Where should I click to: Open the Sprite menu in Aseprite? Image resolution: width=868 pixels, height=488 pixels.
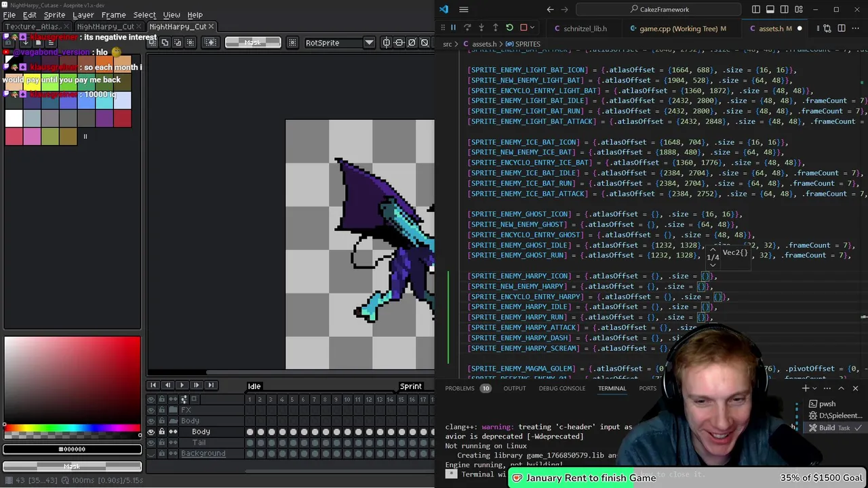(x=54, y=15)
